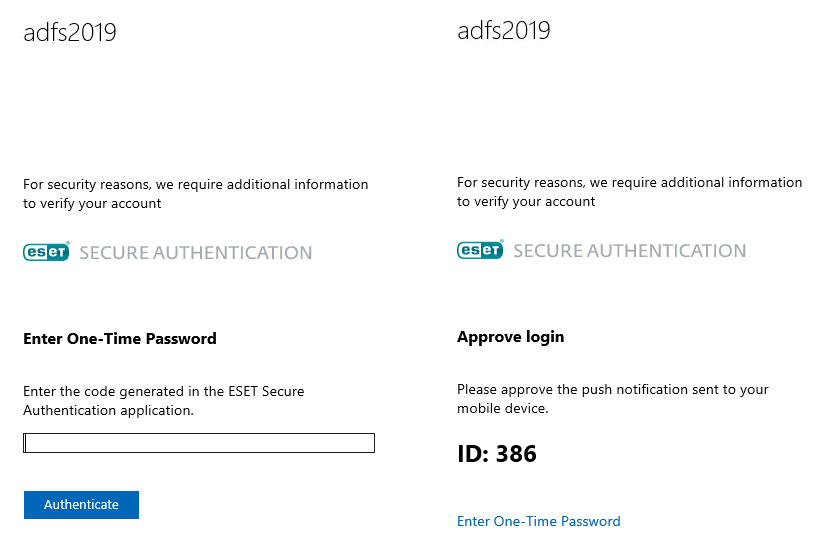Click the left adfs2019 page title
831x549 pixels.
70,32
